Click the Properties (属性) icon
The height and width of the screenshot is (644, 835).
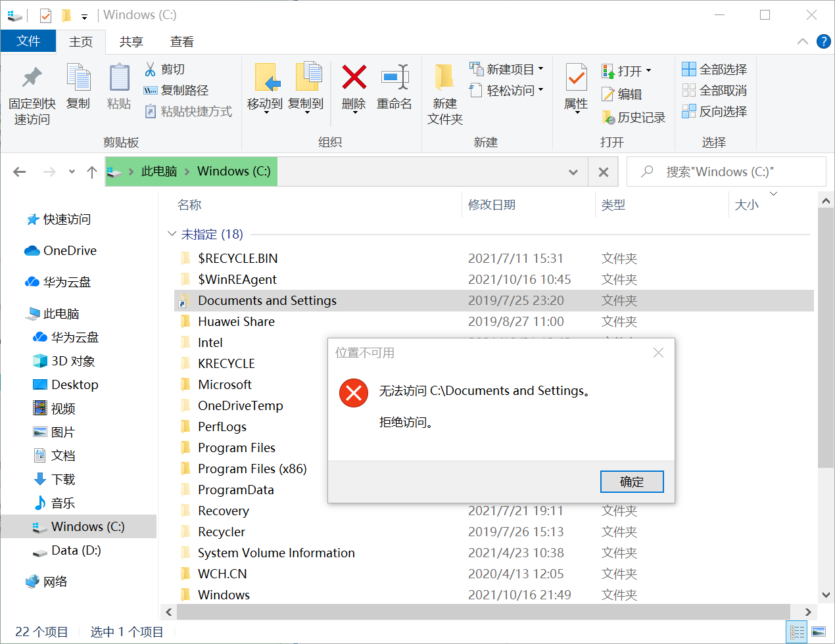coord(576,78)
